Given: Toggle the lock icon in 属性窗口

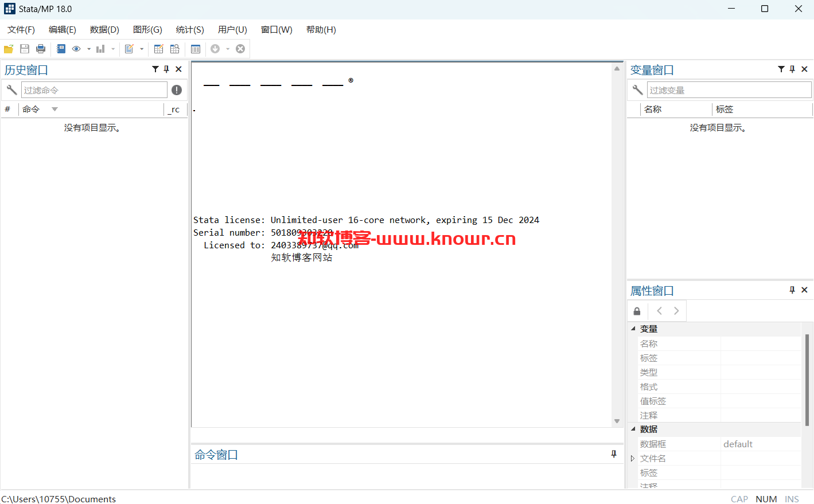Looking at the screenshot, I should 637,311.
